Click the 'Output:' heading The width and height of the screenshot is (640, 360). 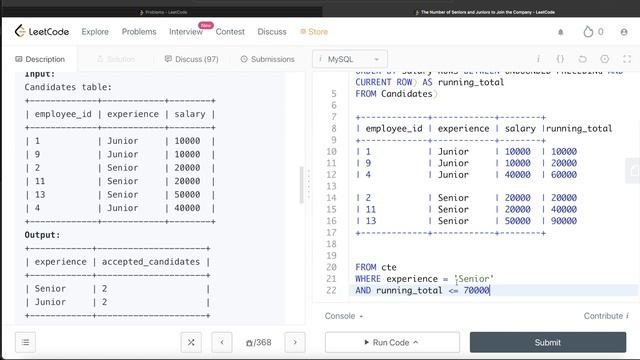[x=42, y=235]
